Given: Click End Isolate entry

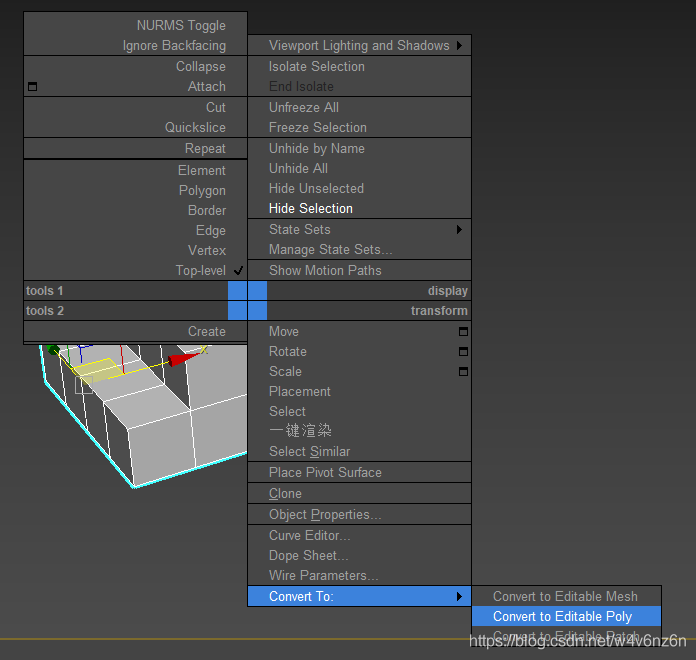Looking at the screenshot, I should [x=301, y=86].
